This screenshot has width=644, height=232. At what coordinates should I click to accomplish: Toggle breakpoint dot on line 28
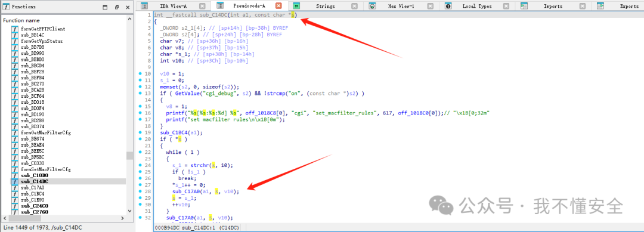(x=141, y=192)
